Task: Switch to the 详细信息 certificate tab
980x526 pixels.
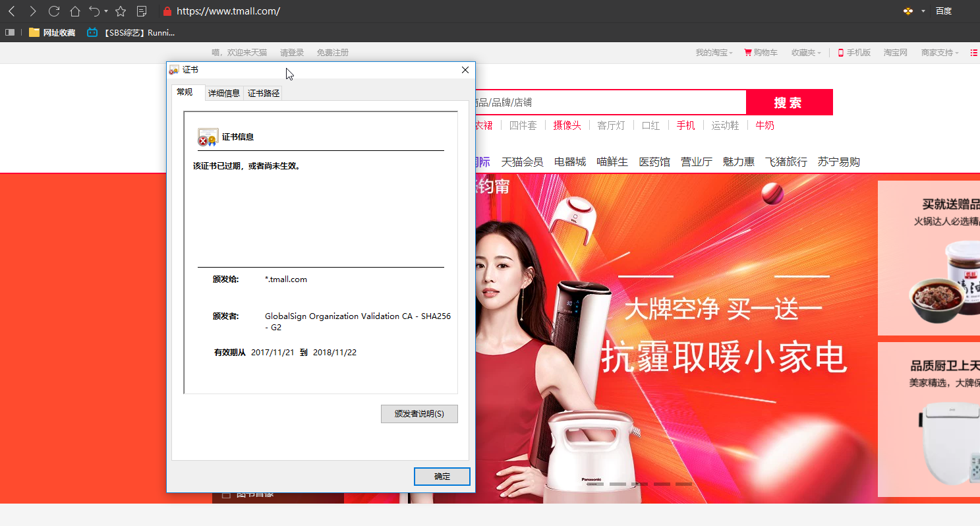Action: [x=224, y=94]
